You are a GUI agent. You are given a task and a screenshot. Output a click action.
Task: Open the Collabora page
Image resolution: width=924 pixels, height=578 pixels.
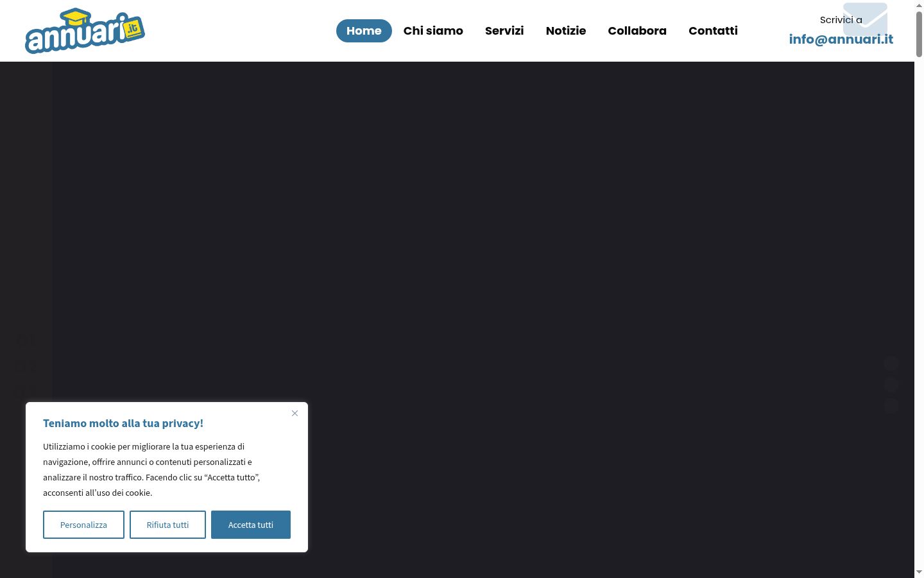pyautogui.click(x=637, y=31)
